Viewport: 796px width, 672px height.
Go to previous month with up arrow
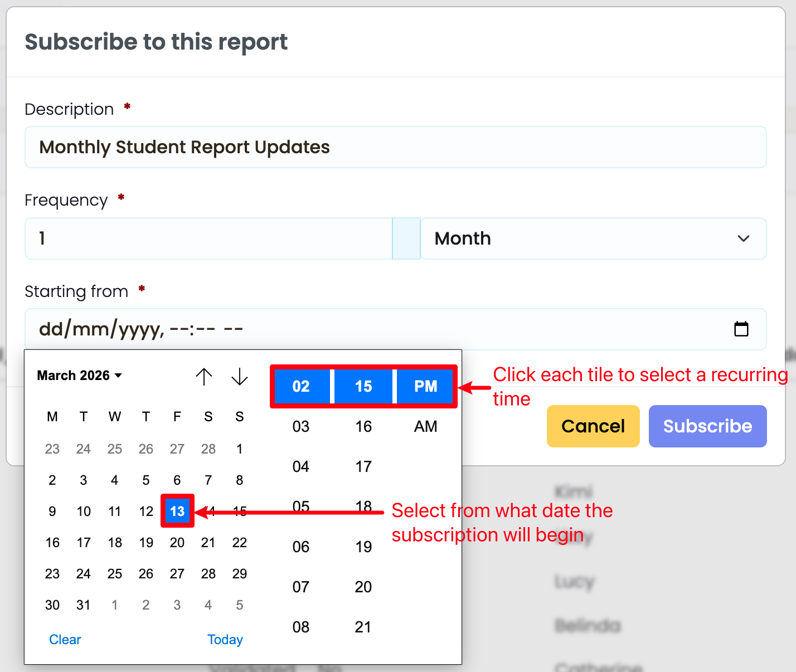click(204, 377)
